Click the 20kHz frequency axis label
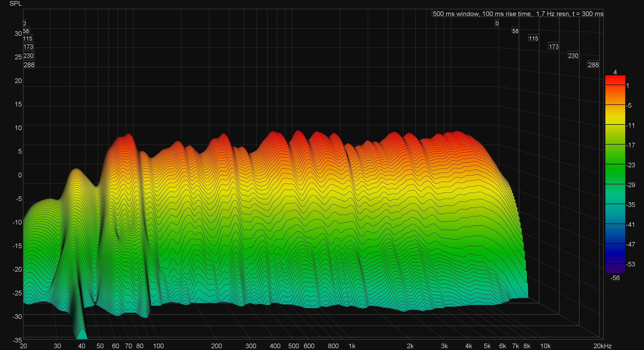644x350 pixels. [602, 346]
